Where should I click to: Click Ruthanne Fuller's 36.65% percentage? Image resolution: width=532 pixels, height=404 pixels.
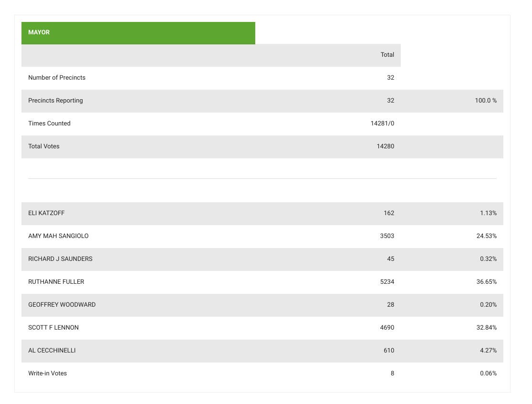tap(486, 282)
